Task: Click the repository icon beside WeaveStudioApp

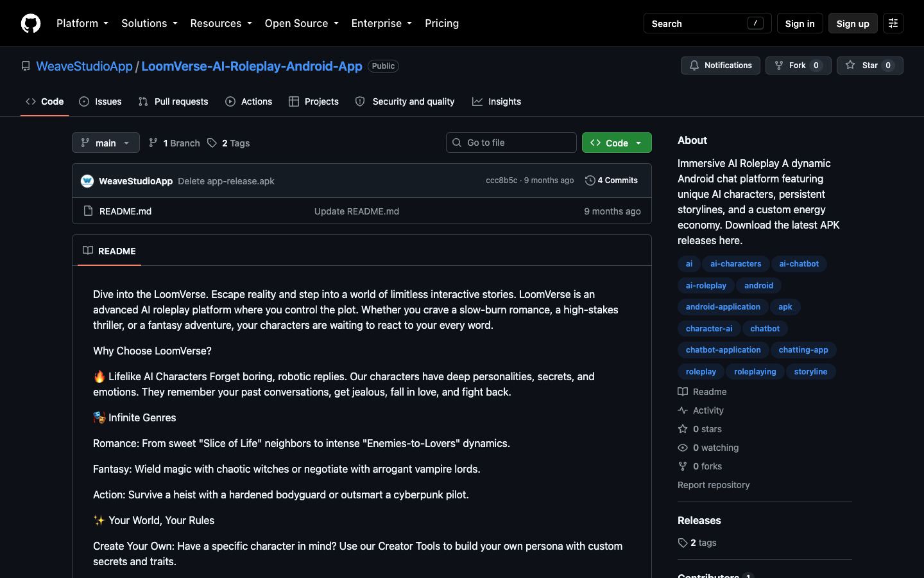Action: click(26, 66)
